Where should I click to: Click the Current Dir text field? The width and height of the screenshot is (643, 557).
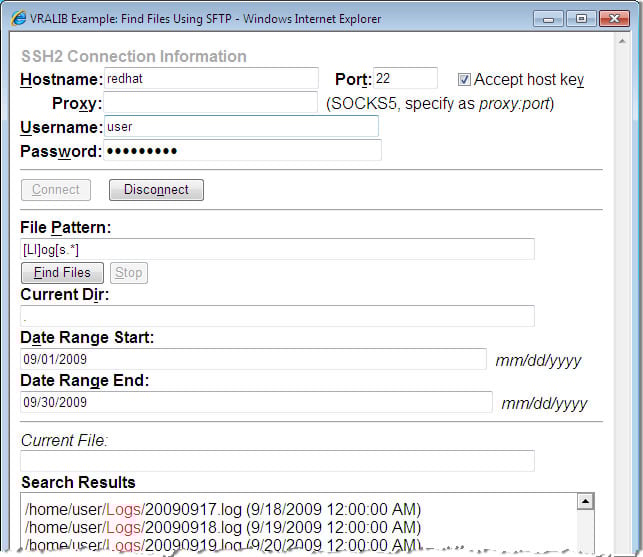[x=277, y=316]
